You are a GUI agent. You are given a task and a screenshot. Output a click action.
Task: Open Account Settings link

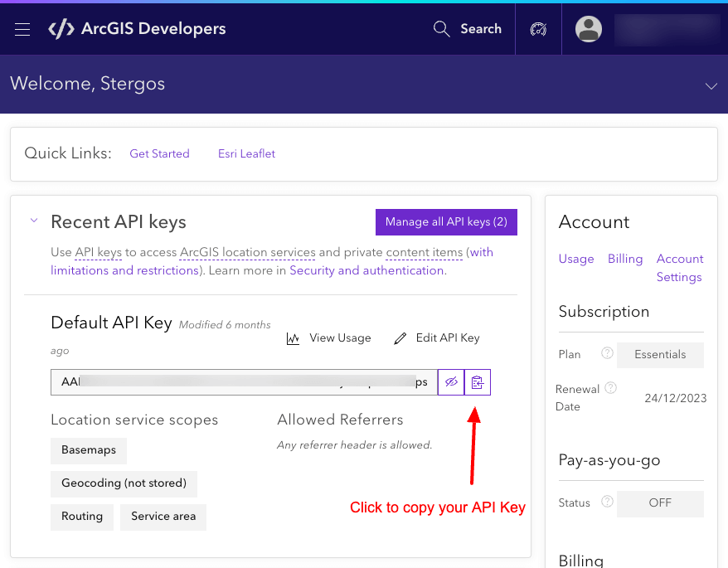coord(680,268)
